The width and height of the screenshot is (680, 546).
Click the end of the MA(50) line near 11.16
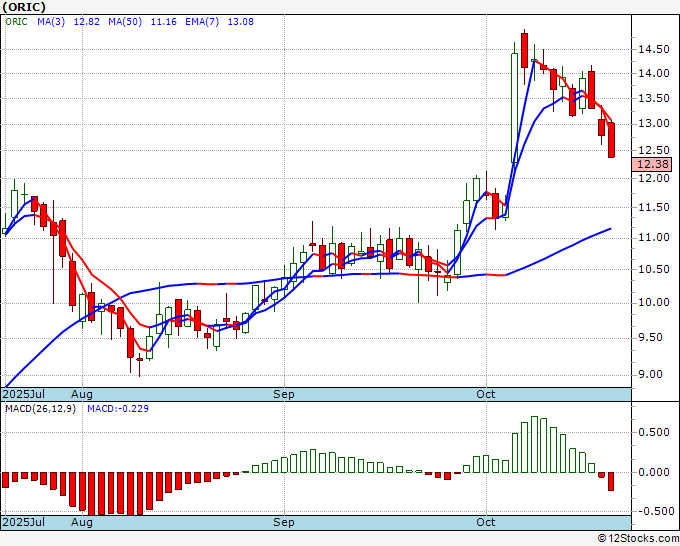[610, 229]
